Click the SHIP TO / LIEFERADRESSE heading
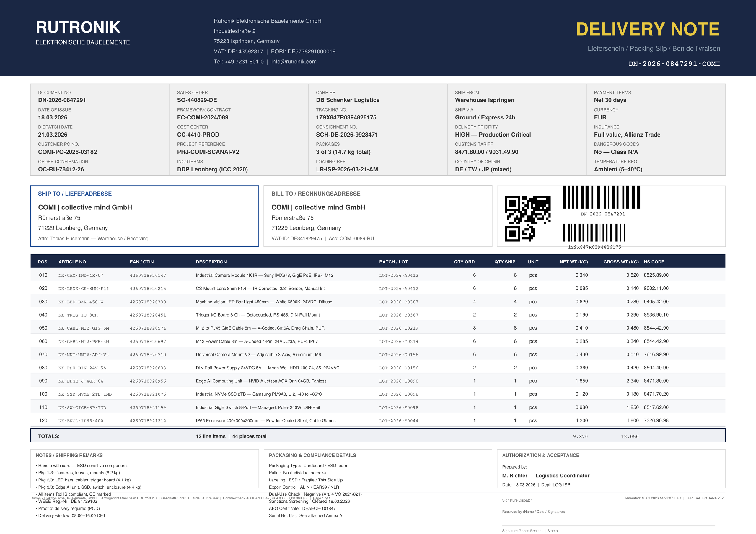The height and width of the screenshot is (534, 756). coord(75,194)
